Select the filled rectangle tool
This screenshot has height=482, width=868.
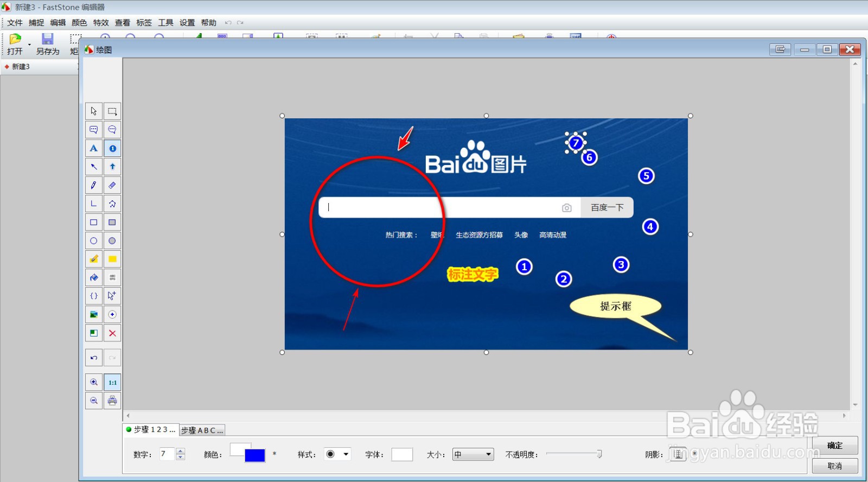pos(112,222)
